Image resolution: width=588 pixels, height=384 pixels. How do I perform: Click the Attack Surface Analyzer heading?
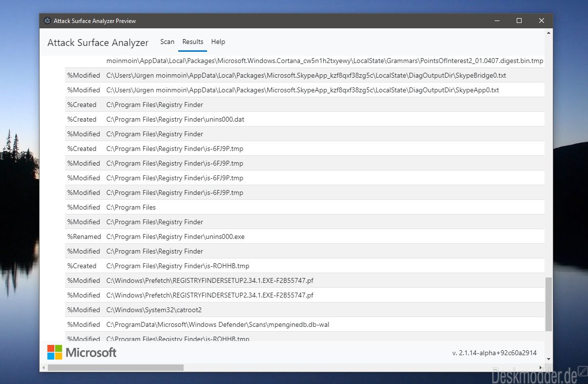pos(98,43)
